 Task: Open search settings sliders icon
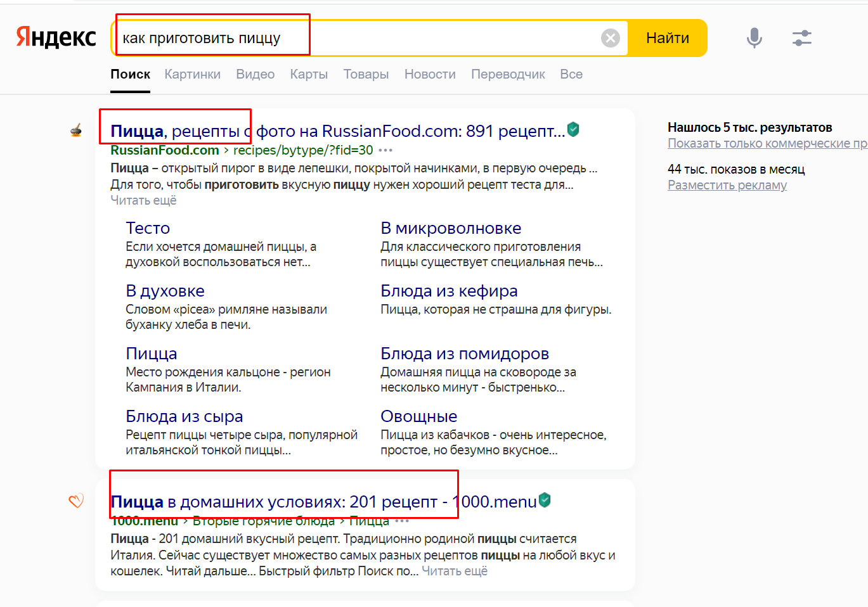(802, 38)
